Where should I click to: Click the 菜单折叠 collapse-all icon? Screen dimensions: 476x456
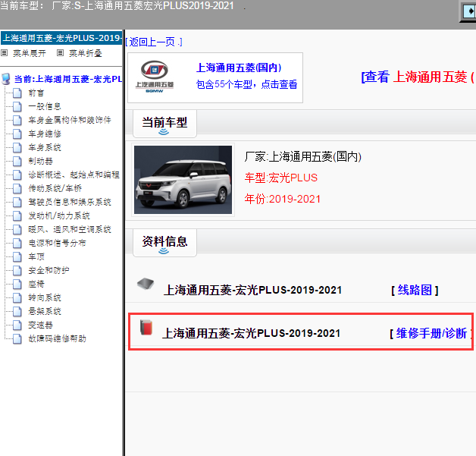(60, 53)
